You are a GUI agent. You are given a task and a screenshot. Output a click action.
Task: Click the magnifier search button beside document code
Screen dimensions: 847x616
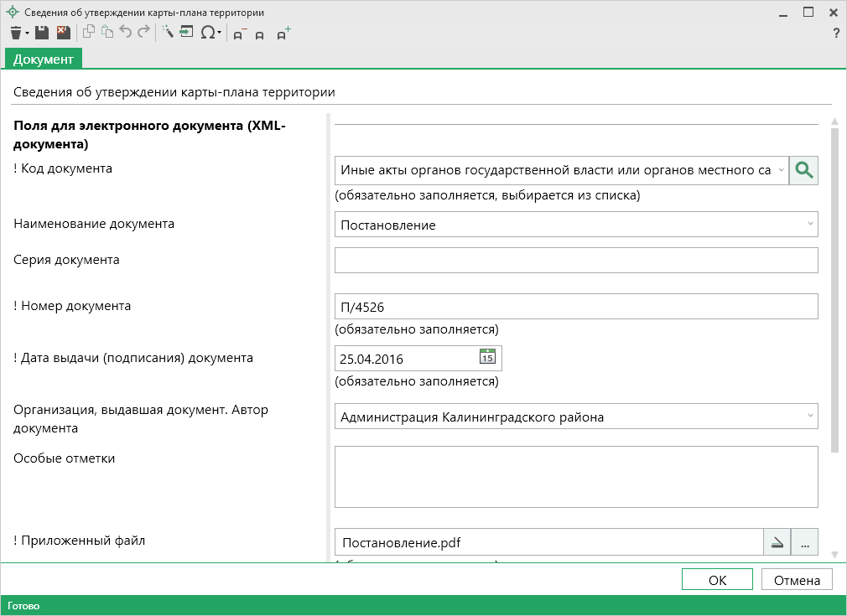coord(803,170)
